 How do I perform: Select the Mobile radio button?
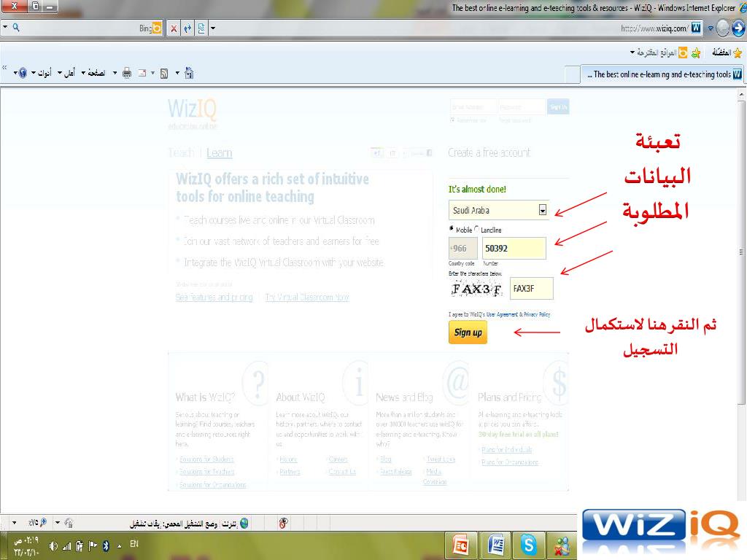451,228
